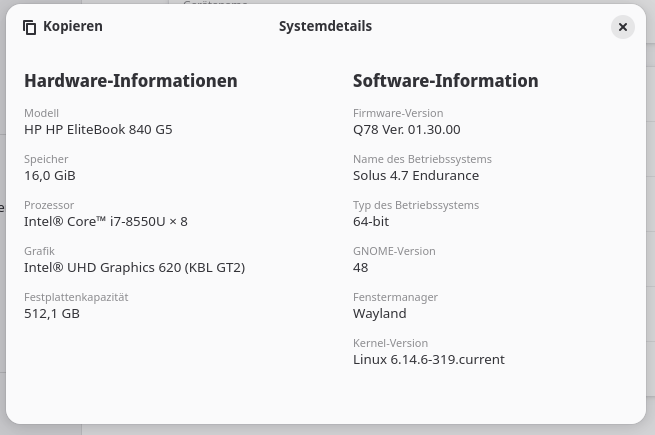This screenshot has height=435, width=655.
Task: Select the GNOME version number 48
Action: 361,267
